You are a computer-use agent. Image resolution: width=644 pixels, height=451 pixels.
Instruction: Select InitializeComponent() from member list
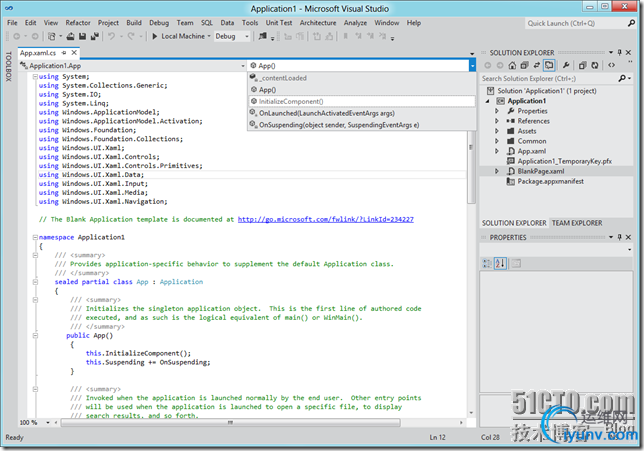pos(291,101)
